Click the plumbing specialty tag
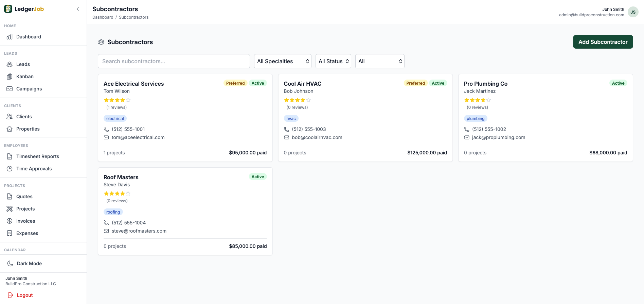644x304 pixels. (x=476, y=118)
